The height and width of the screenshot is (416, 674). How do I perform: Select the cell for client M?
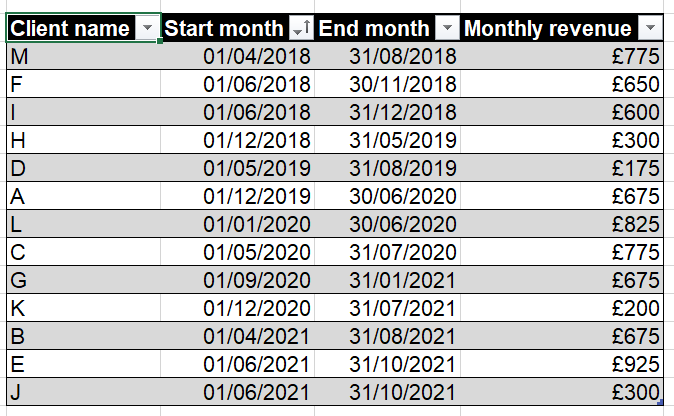coord(82,57)
